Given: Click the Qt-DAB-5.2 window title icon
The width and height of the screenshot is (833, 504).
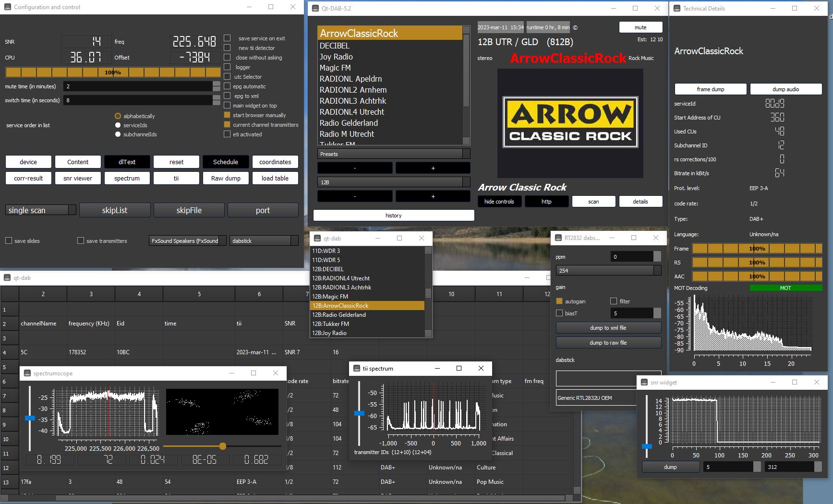Looking at the screenshot, I should 315,8.
